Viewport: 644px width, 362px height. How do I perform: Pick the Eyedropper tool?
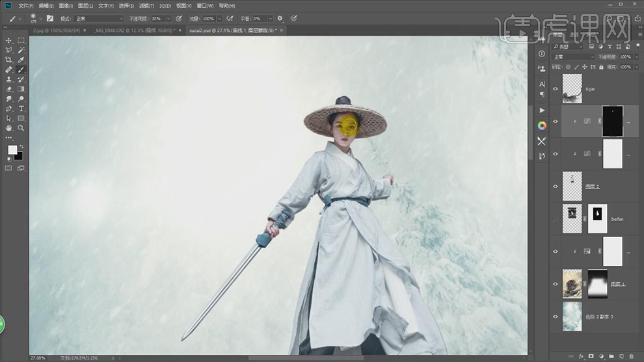click(x=21, y=60)
